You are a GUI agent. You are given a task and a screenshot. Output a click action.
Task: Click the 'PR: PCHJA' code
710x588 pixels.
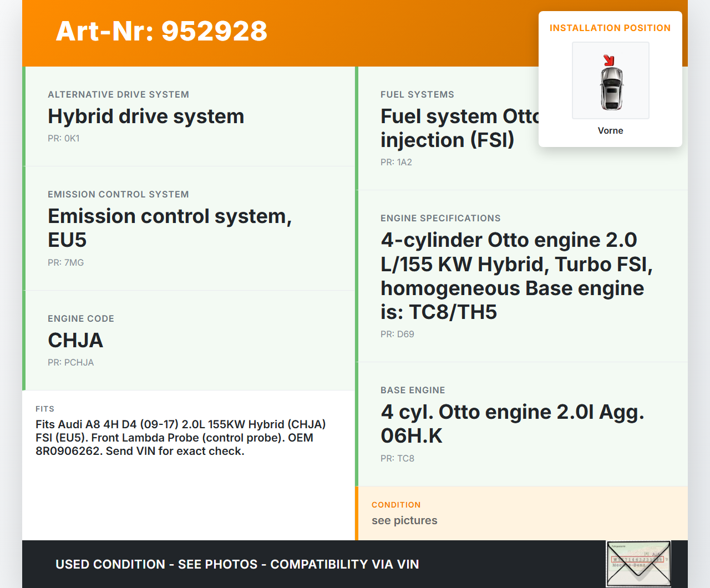click(x=70, y=362)
